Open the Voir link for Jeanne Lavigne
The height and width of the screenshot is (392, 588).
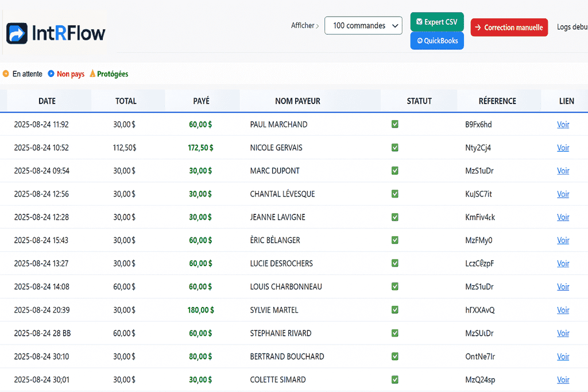(x=563, y=217)
